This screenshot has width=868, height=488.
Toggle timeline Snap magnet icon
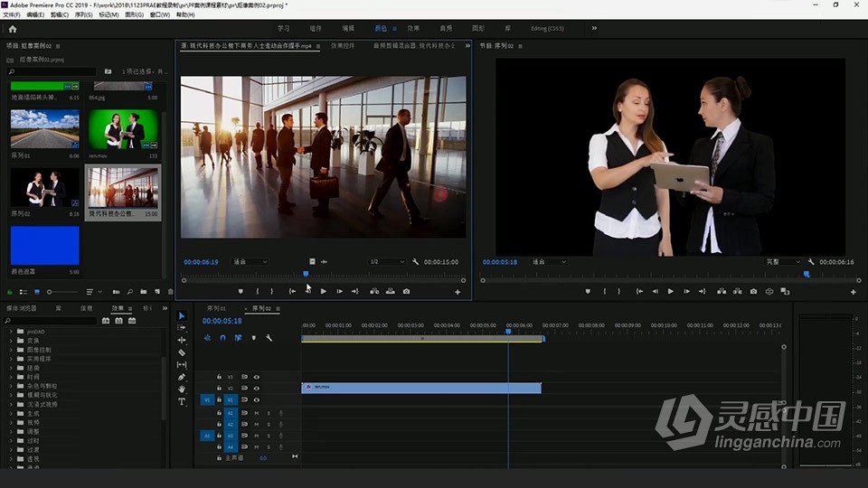click(222, 337)
